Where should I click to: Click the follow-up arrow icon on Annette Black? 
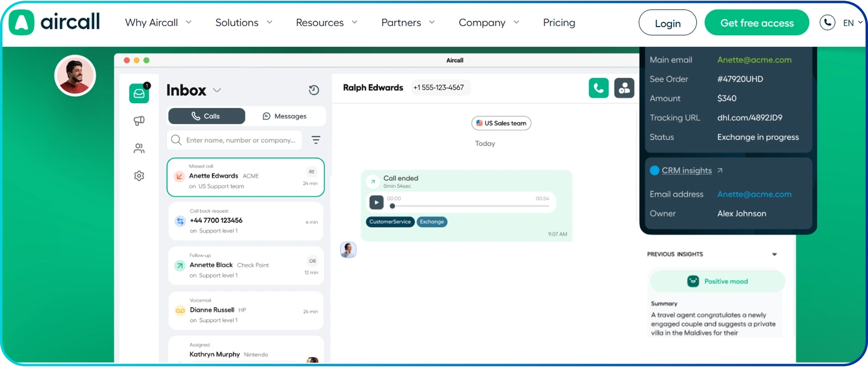point(180,266)
